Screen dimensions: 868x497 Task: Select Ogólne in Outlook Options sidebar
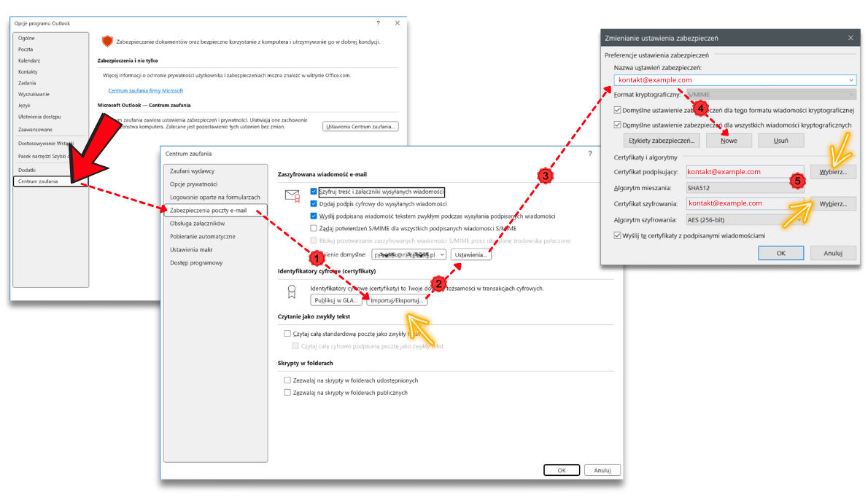click(26, 38)
